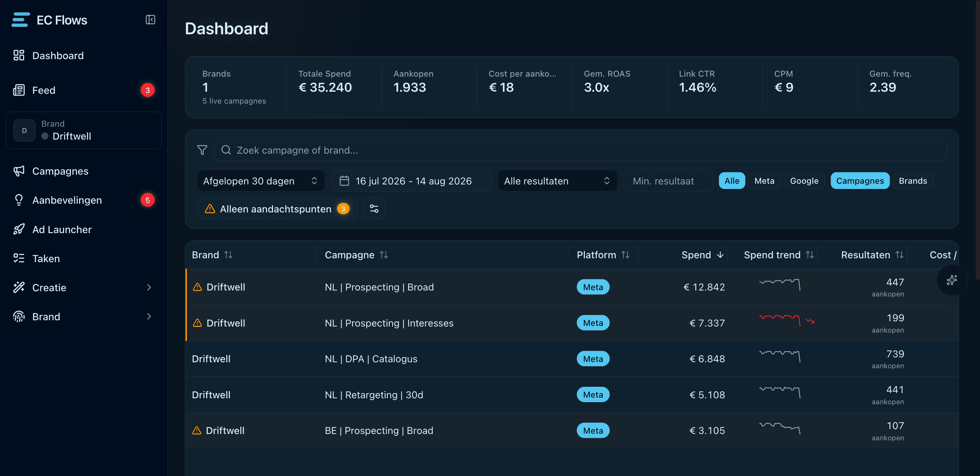
Task: Sort by Resultaten column arrows
Action: (899, 254)
